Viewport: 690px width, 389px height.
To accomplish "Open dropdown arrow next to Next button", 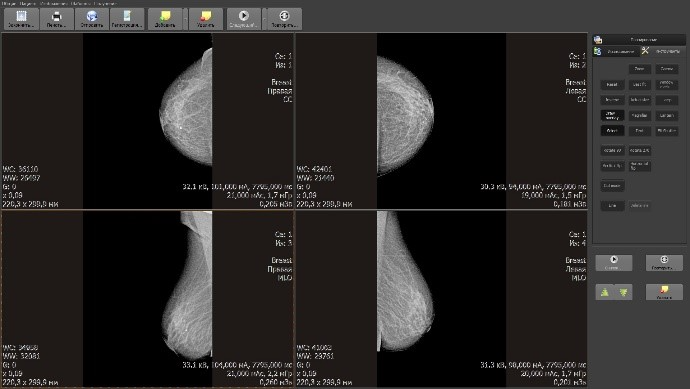I will click(264, 19).
